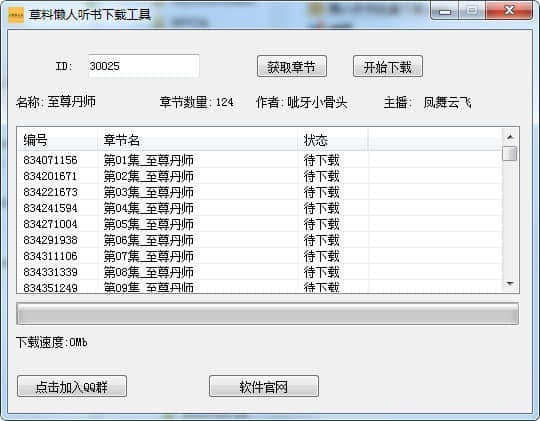
Task: Click chapter number 834331339
Action: [x=50, y=272]
